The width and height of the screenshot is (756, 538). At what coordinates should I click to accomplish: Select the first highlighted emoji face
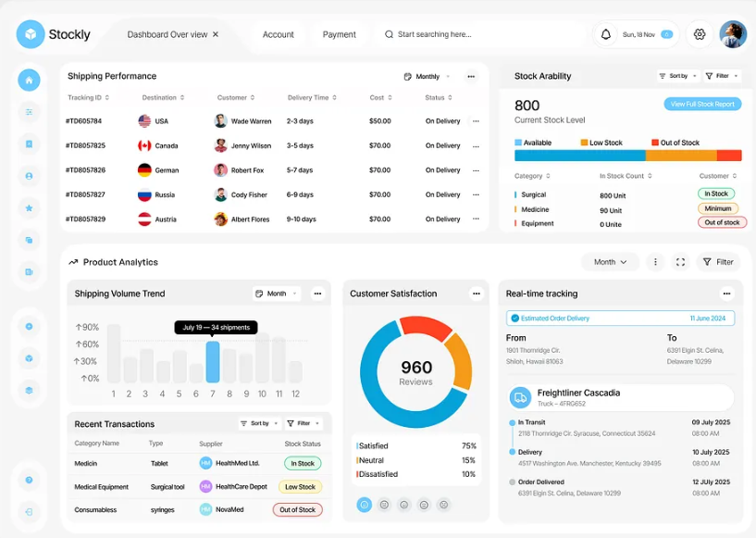pos(364,505)
